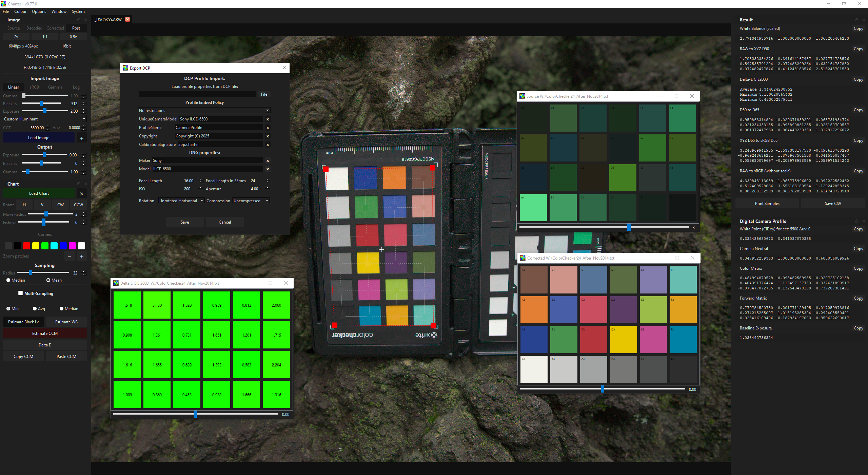Pick the yellow corner colour swatch

[x=36, y=246]
